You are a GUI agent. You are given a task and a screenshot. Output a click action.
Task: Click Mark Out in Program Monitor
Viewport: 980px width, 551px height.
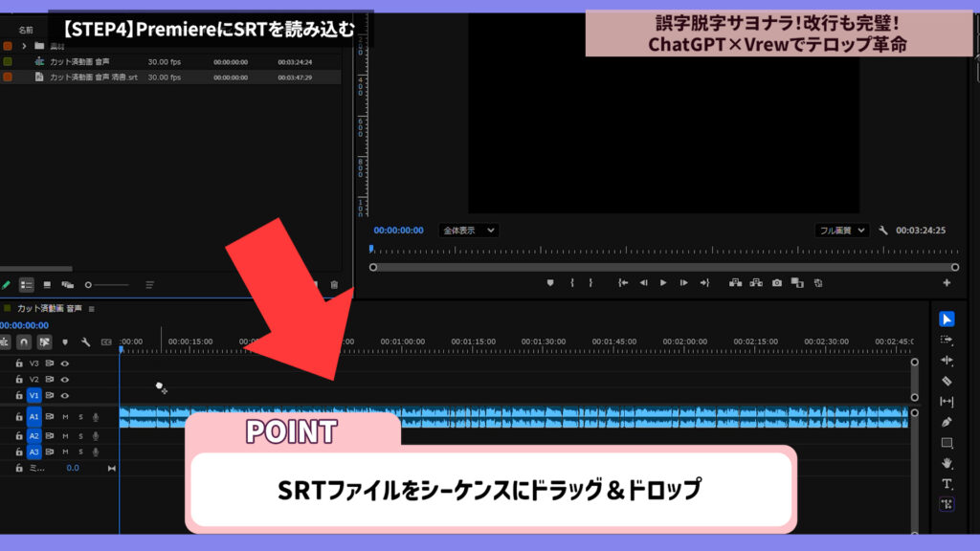[590, 283]
